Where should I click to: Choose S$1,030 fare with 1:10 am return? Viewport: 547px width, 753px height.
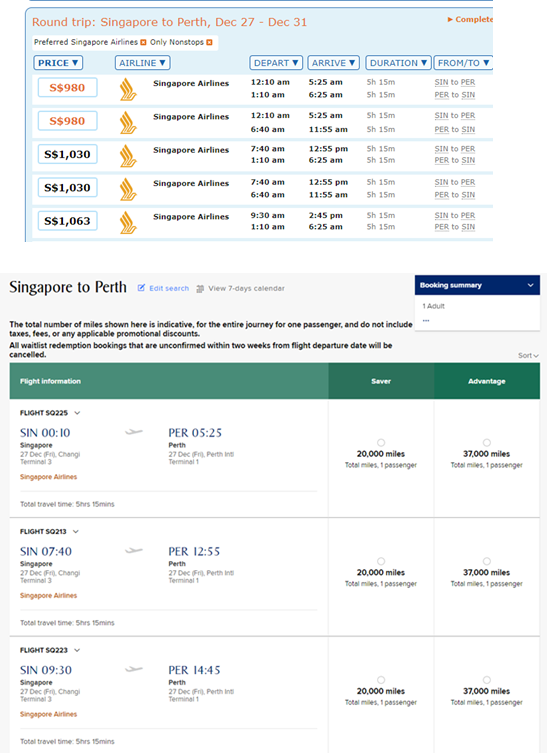(67, 154)
